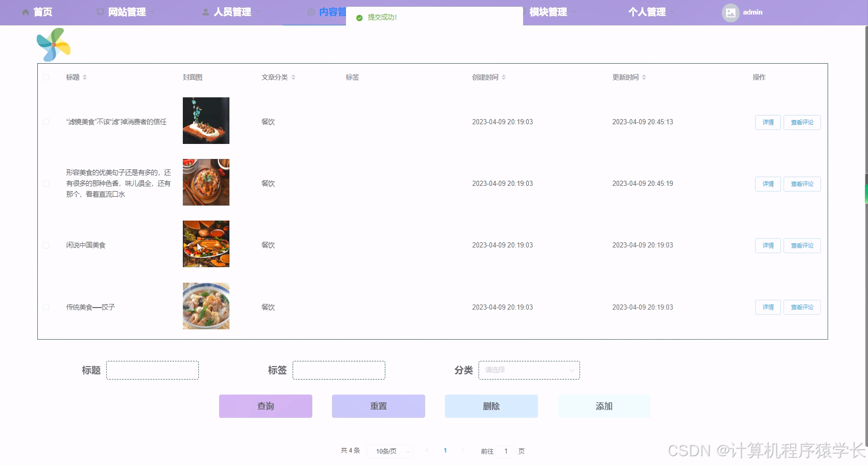Screen dimensions: 868x466
Task: Check the row for 传统美食—饺子
Action: click(x=46, y=307)
